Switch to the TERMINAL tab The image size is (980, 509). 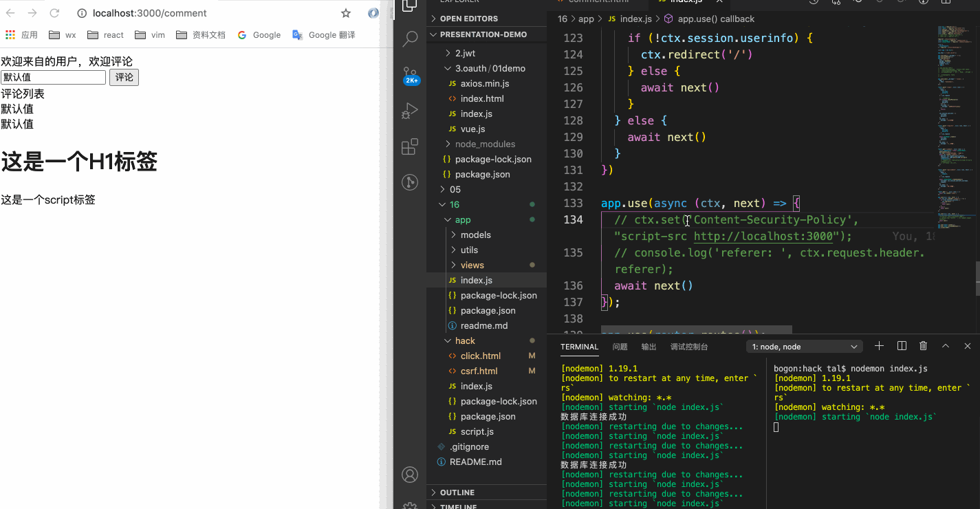[x=580, y=347]
